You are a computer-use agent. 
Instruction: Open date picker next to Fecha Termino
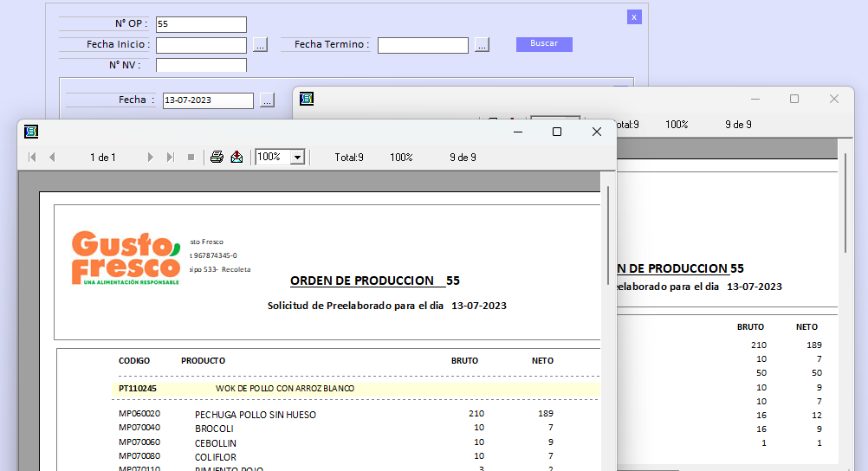pos(483,45)
